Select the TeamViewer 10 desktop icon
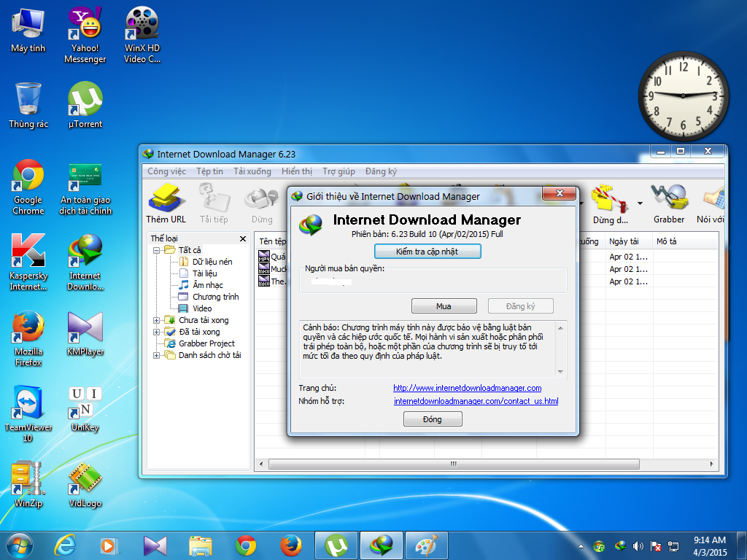 [x=28, y=414]
